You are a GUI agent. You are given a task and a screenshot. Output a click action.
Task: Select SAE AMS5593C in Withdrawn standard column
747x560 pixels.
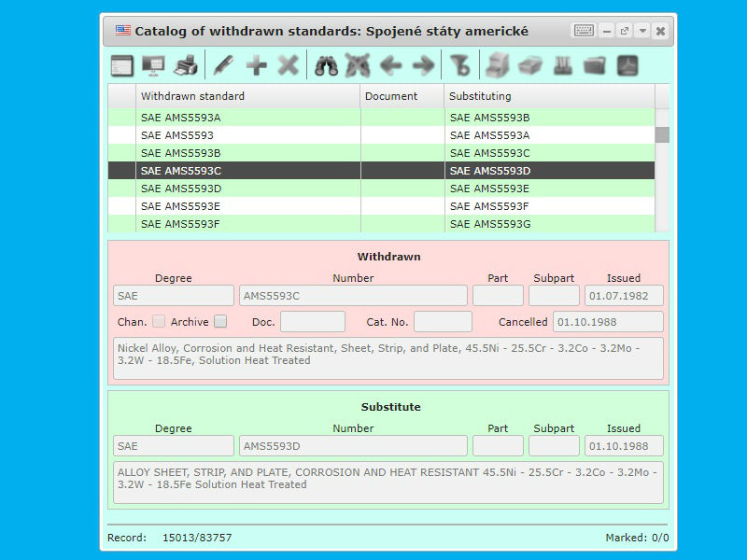pyautogui.click(x=181, y=171)
